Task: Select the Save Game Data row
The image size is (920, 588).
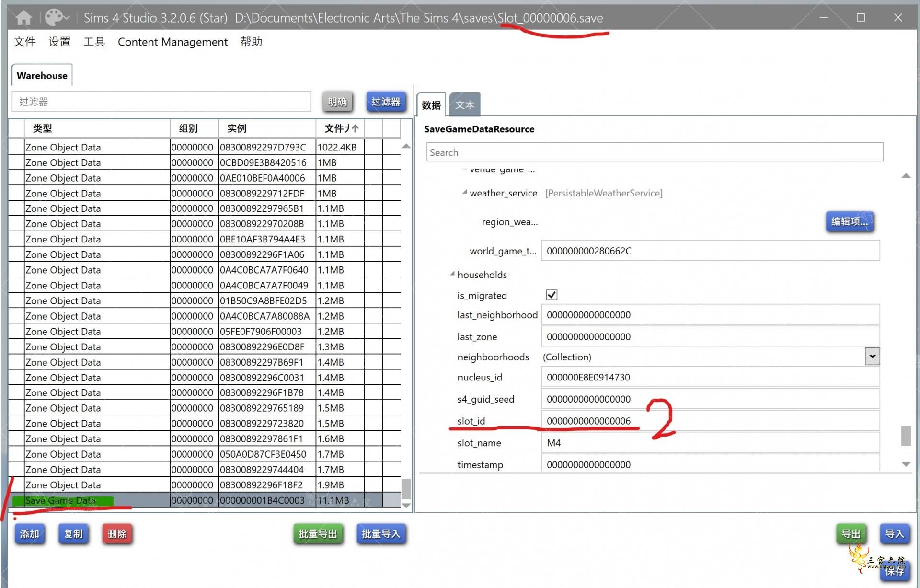Action: pyautogui.click(x=205, y=500)
